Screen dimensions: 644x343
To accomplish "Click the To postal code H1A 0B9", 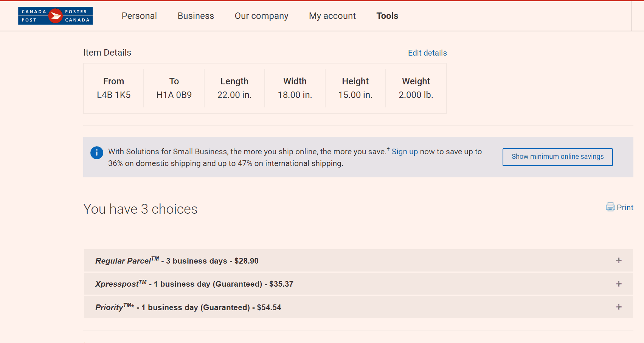I will 174,95.
